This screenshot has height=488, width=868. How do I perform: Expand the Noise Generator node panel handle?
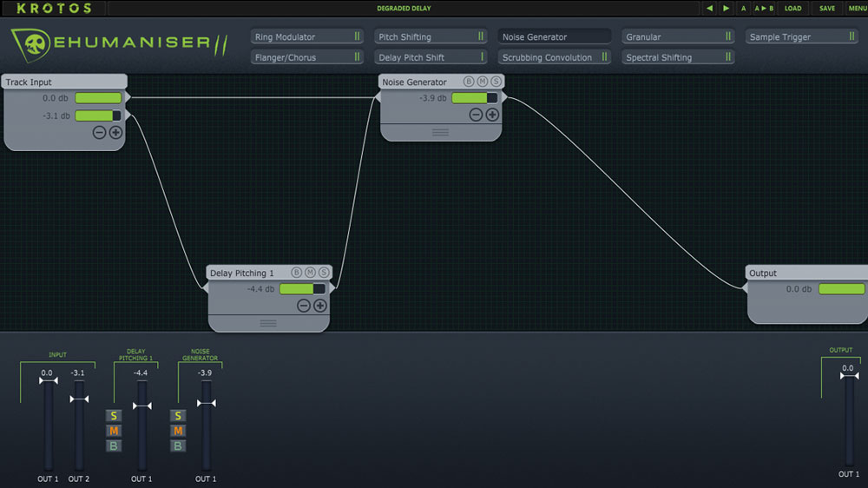tap(440, 132)
